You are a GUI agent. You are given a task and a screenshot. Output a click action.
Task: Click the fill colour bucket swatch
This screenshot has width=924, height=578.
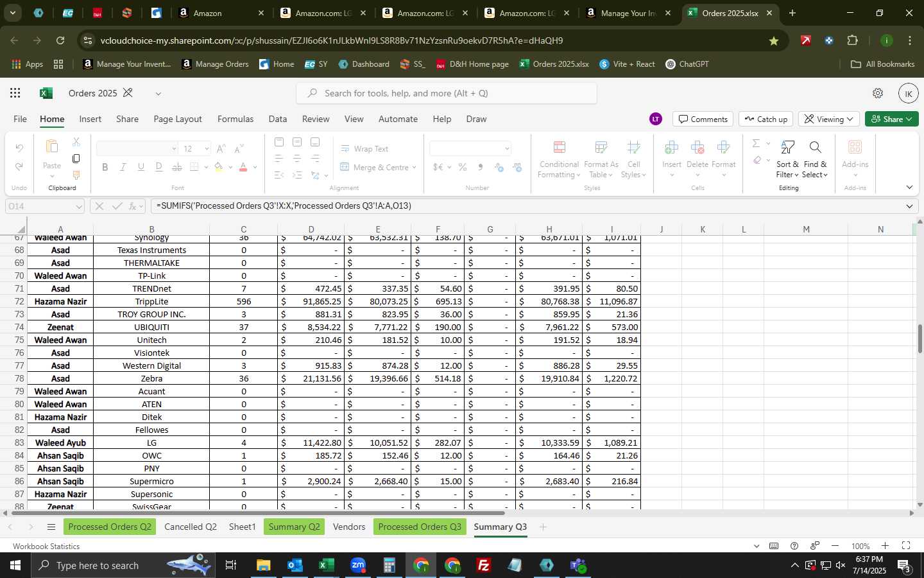[x=219, y=167]
